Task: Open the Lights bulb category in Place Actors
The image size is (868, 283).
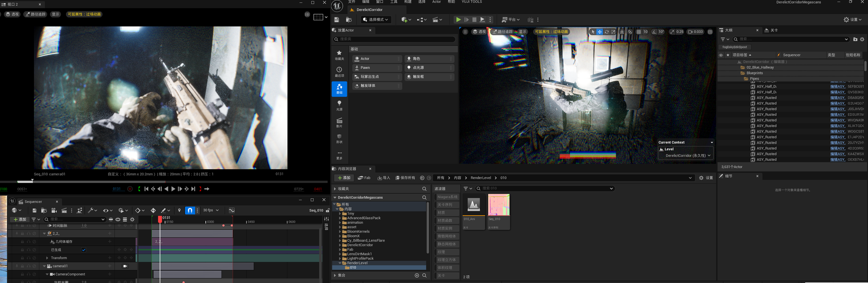Action: [339, 105]
